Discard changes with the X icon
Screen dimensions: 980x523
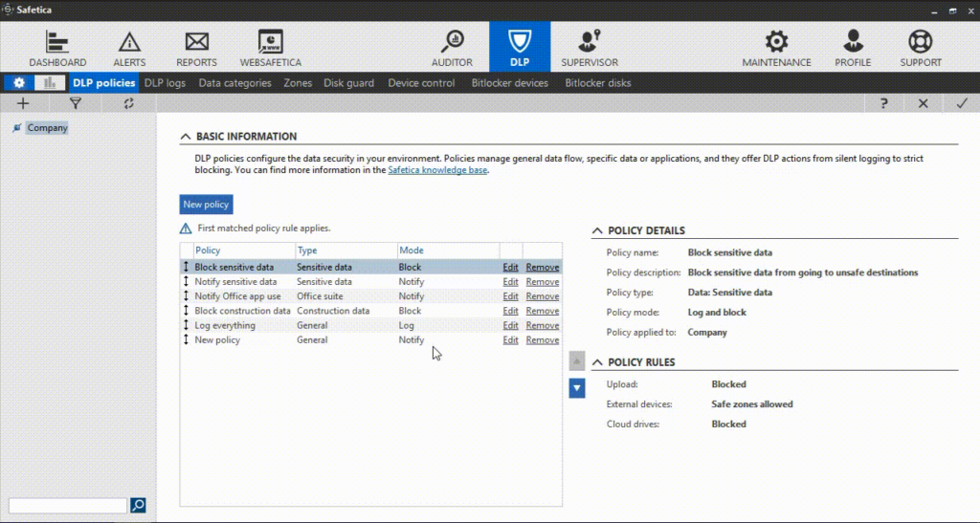click(924, 103)
